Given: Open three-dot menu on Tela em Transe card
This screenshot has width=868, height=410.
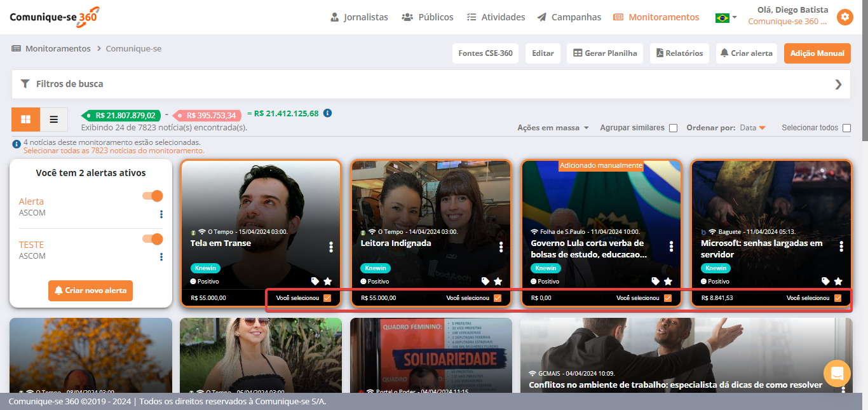Looking at the screenshot, I should pos(331,247).
